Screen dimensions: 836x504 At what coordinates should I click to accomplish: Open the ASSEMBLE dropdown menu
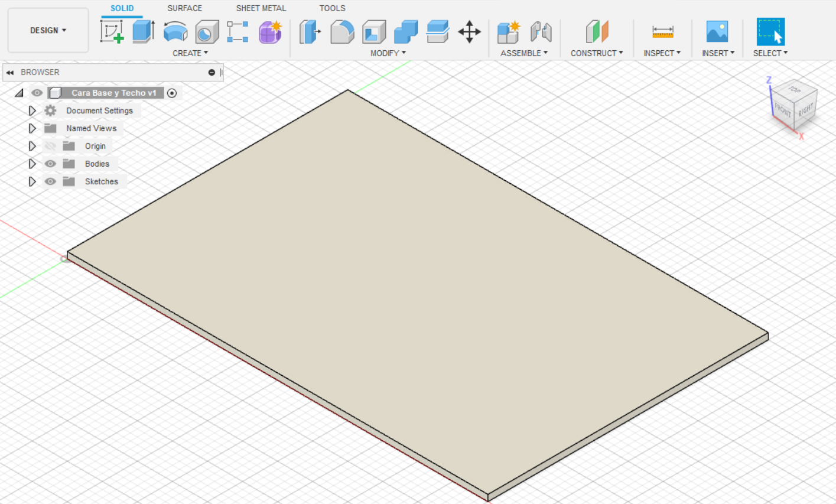524,53
